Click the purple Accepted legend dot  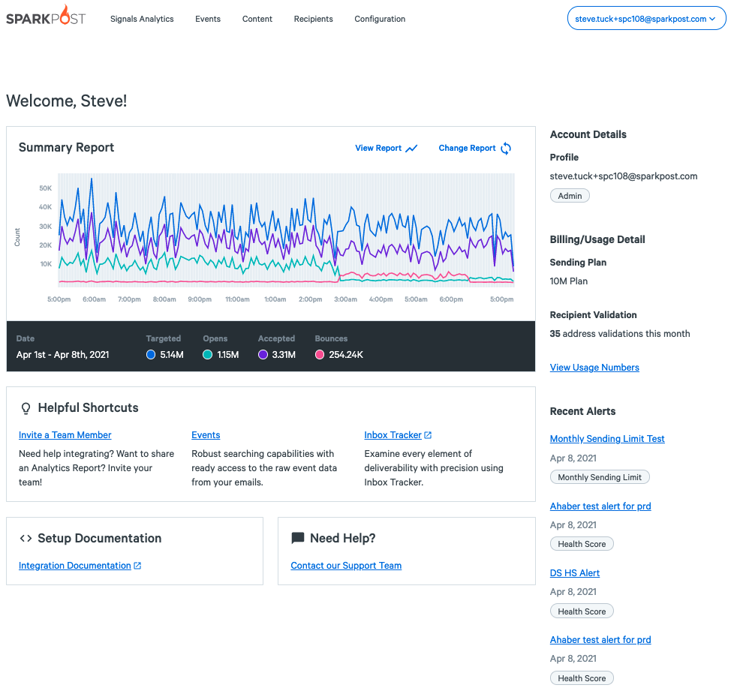[263, 355]
